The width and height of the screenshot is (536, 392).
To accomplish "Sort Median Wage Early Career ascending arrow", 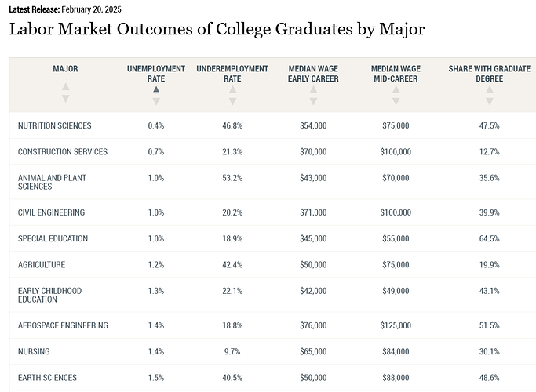I will pyautogui.click(x=313, y=89).
